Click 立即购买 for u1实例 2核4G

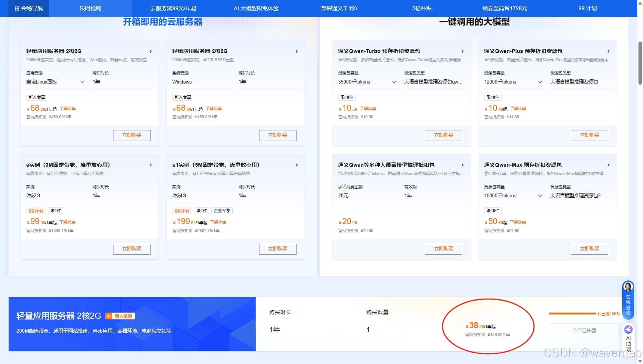pyautogui.click(x=278, y=249)
